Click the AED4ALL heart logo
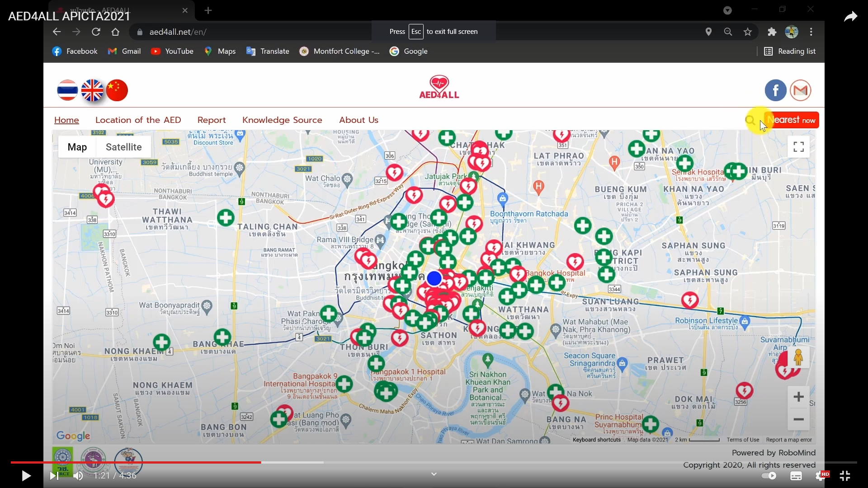The height and width of the screenshot is (488, 868). point(439,87)
